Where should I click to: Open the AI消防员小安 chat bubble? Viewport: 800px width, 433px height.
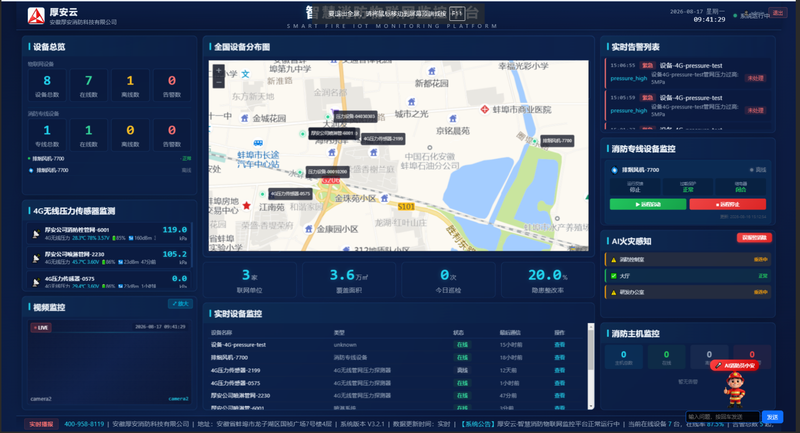[735, 365]
